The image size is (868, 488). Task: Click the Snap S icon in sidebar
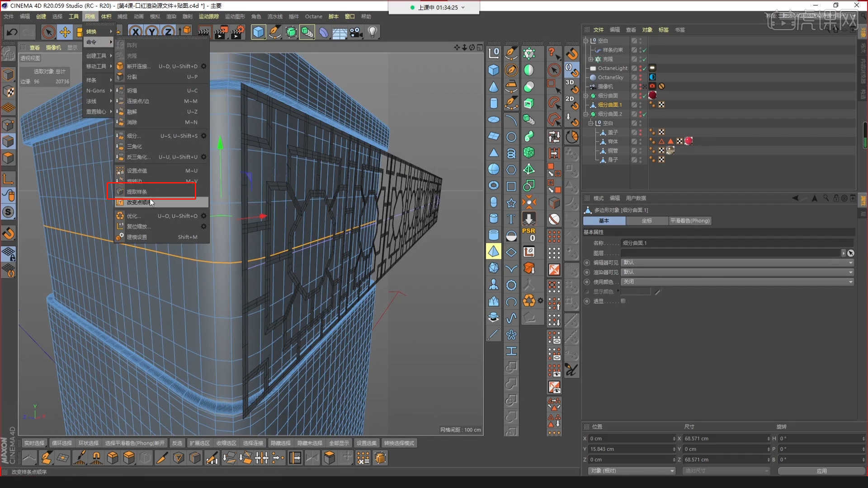coord(8,212)
